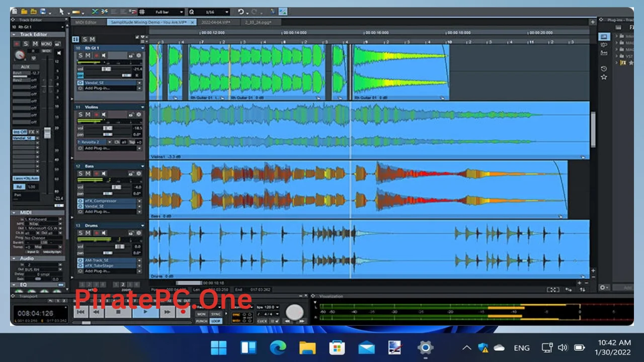The height and width of the screenshot is (362, 644).
Task: Expand the Rh Gt 1 track header arrow
Action: point(143,48)
